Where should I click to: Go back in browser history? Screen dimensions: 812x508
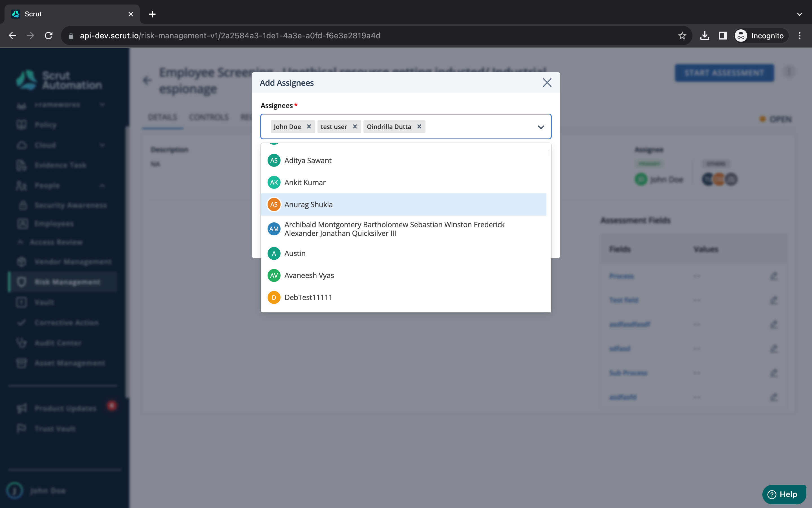click(x=12, y=36)
